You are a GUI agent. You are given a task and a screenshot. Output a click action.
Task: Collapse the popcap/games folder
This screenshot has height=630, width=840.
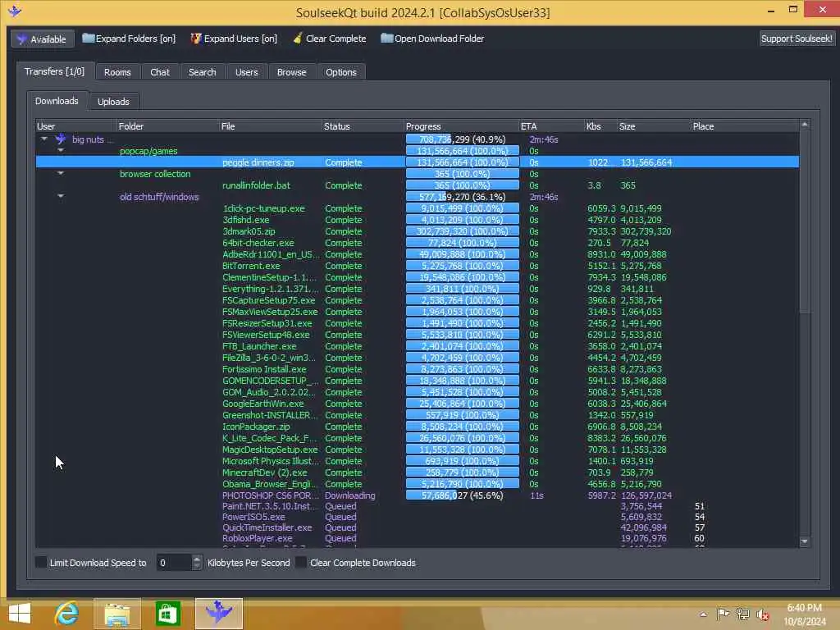(61, 151)
